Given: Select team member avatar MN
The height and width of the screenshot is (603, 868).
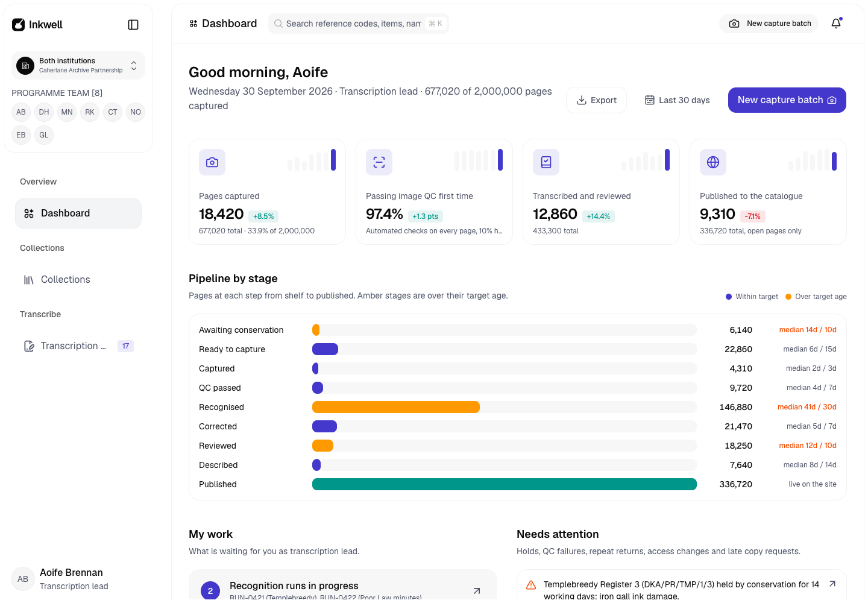Looking at the screenshot, I should click(67, 112).
